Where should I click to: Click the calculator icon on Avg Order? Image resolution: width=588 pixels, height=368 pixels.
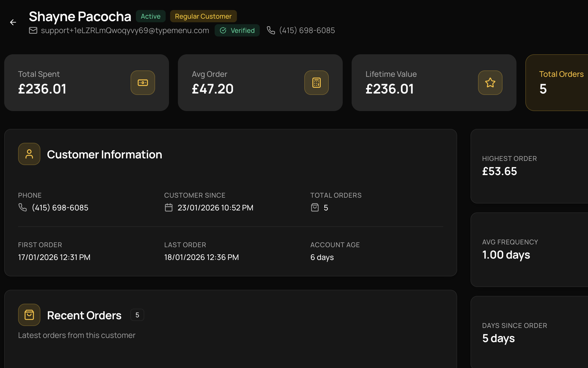[x=317, y=83]
